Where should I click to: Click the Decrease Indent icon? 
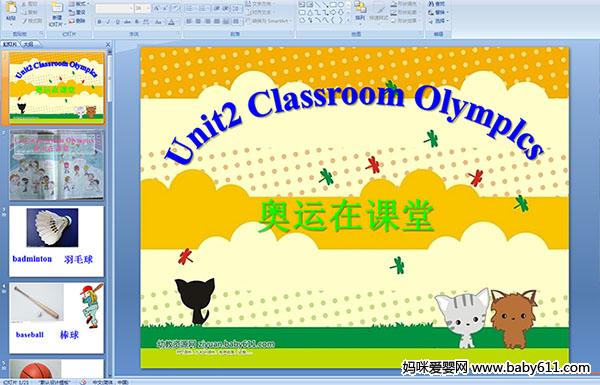pyautogui.click(x=217, y=8)
